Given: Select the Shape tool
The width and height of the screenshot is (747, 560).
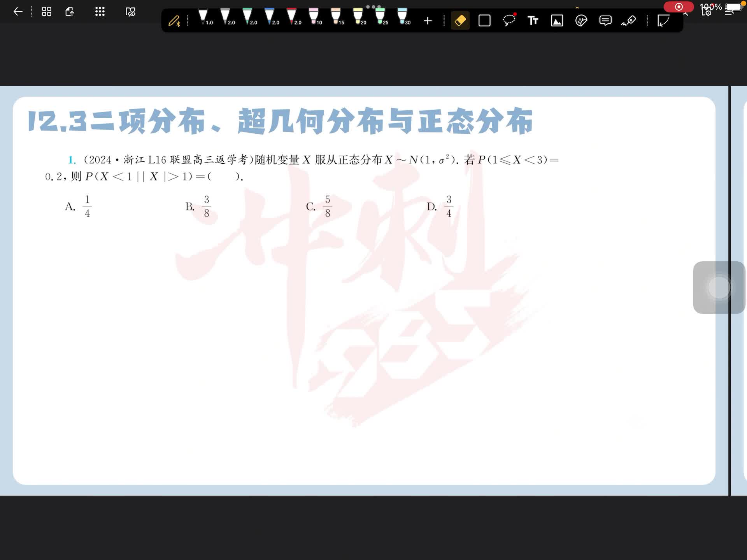Looking at the screenshot, I should coord(484,20).
